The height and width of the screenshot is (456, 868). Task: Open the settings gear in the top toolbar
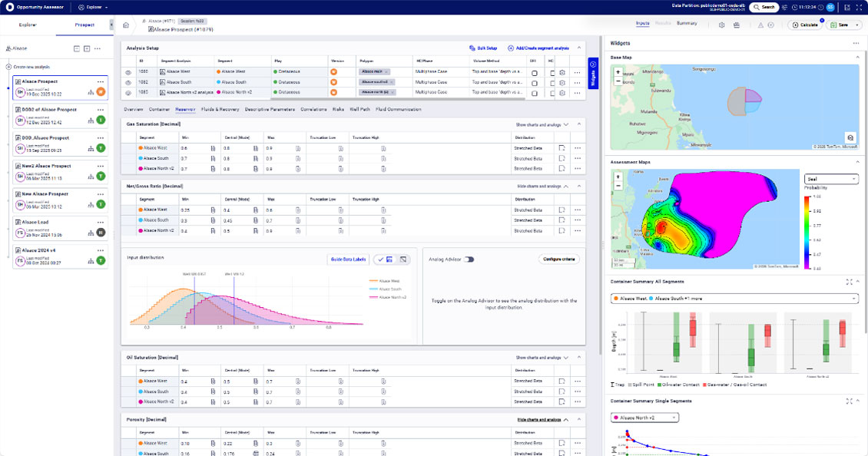pyautogui.click(x=722, y=25)
